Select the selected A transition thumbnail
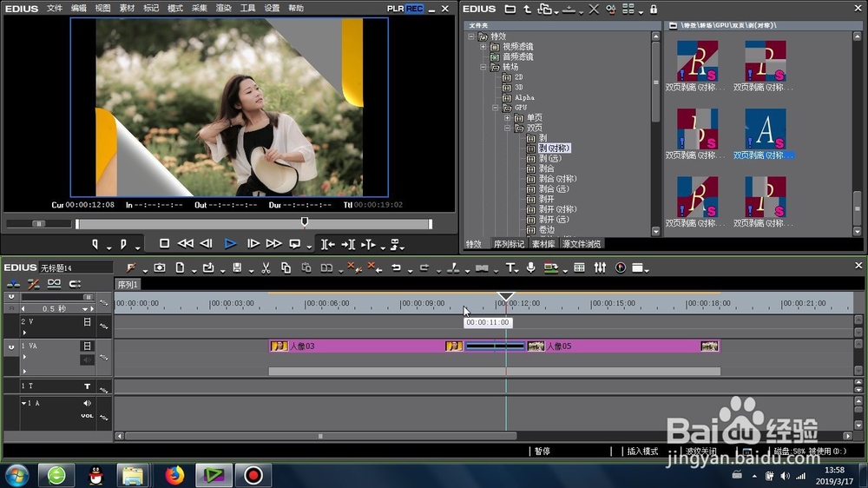 765,129
